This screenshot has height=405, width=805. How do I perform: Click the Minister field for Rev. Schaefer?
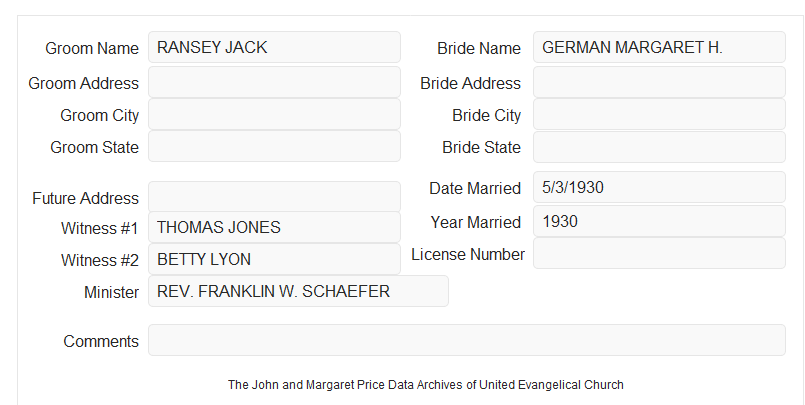(x=298, y=291)
